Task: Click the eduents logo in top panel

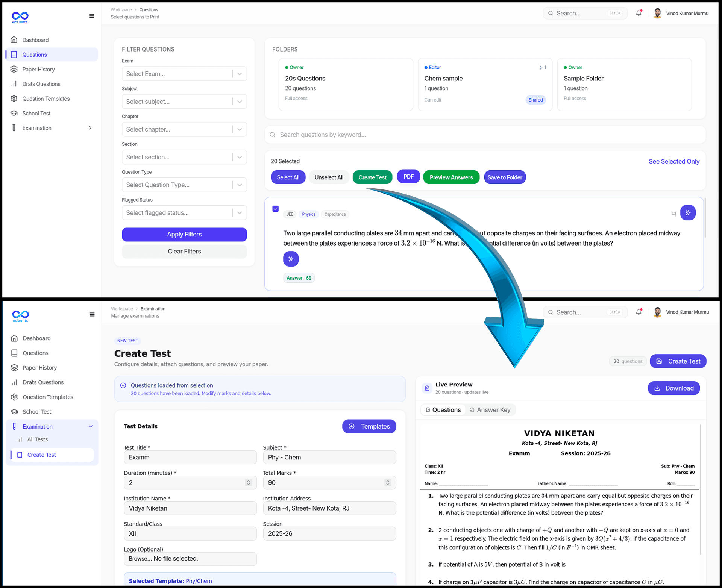Action: (x=20, y=17)
